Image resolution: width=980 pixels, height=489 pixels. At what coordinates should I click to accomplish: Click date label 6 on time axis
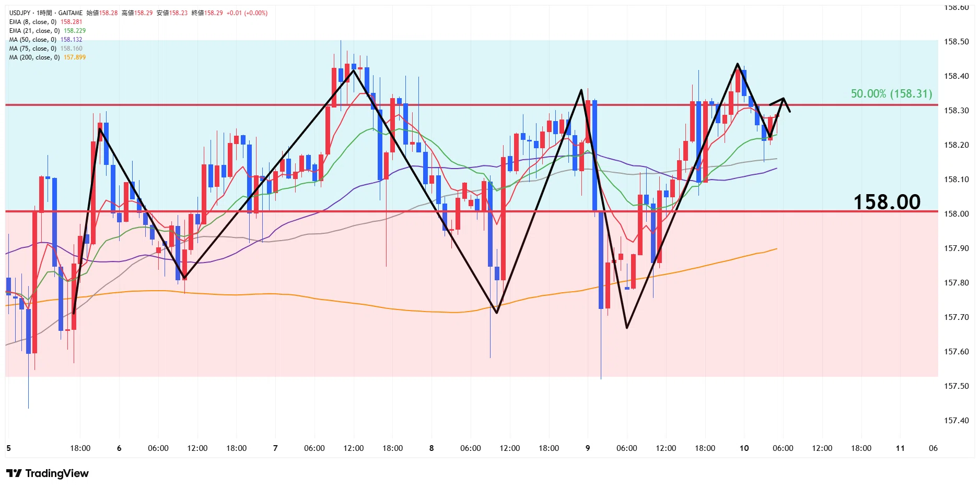coord(119,448)
